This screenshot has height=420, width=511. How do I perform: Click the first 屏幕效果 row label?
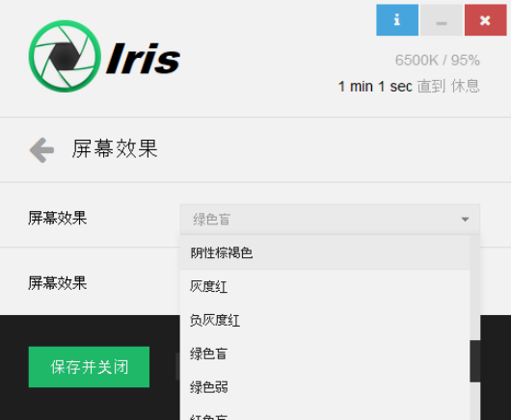point(57,218)
